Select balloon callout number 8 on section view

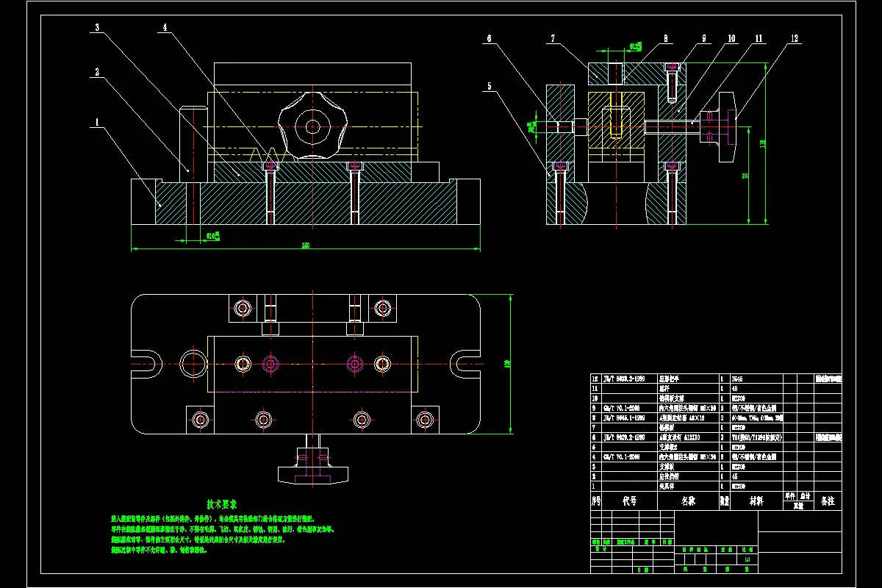pos(664,38)
